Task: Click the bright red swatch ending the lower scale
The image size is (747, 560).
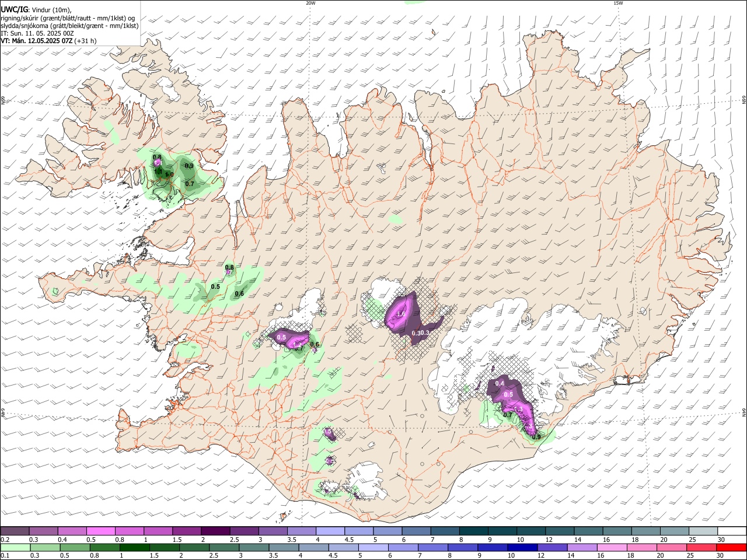Action: click(732, 548)
